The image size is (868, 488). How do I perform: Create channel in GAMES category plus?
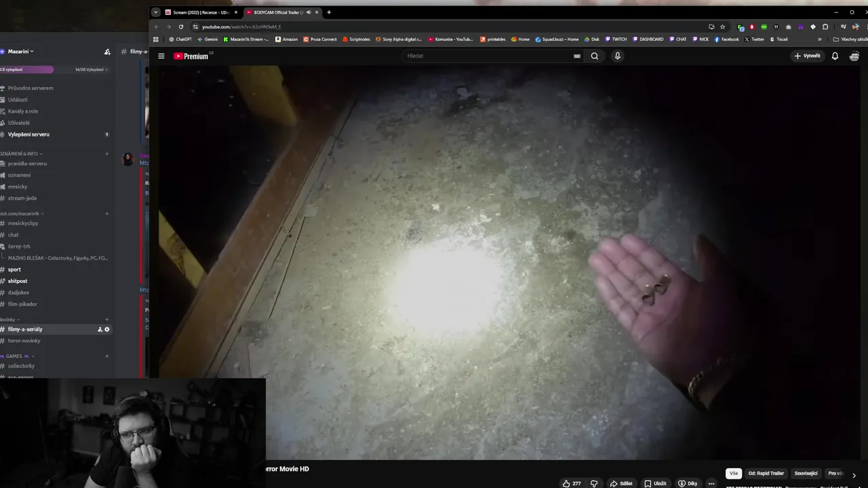[x=106, y=356]
